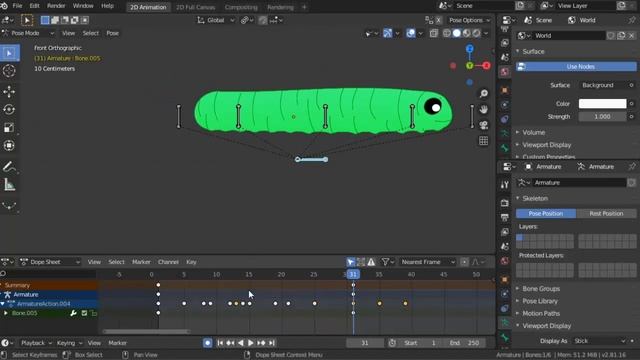
Task: Open Nearest Frame snapping dropdown
Action: pos(427,262)
